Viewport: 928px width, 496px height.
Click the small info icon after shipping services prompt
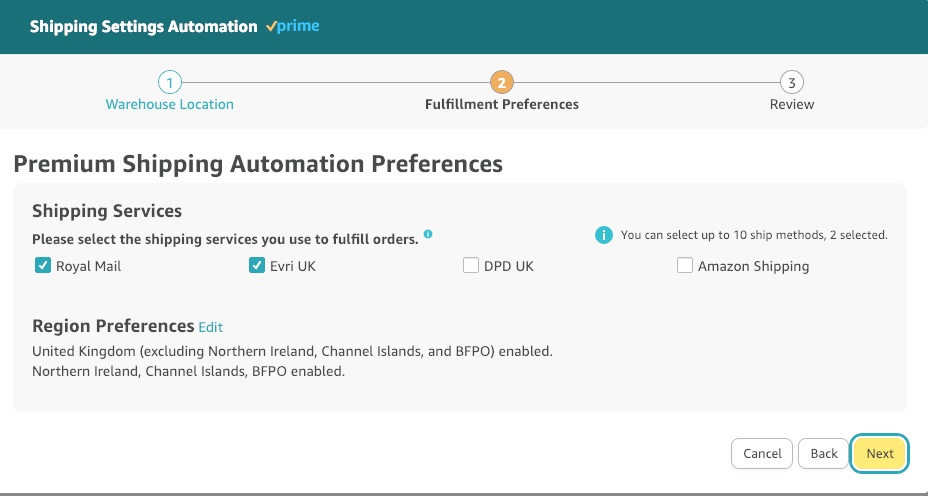click(x=428, y=234)
